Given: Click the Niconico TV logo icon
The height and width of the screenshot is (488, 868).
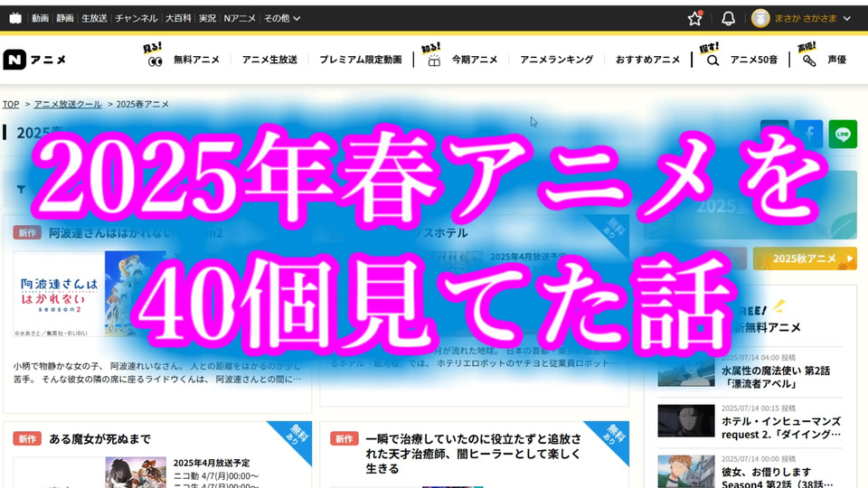Looking at the screenshot, I should 15,18.
